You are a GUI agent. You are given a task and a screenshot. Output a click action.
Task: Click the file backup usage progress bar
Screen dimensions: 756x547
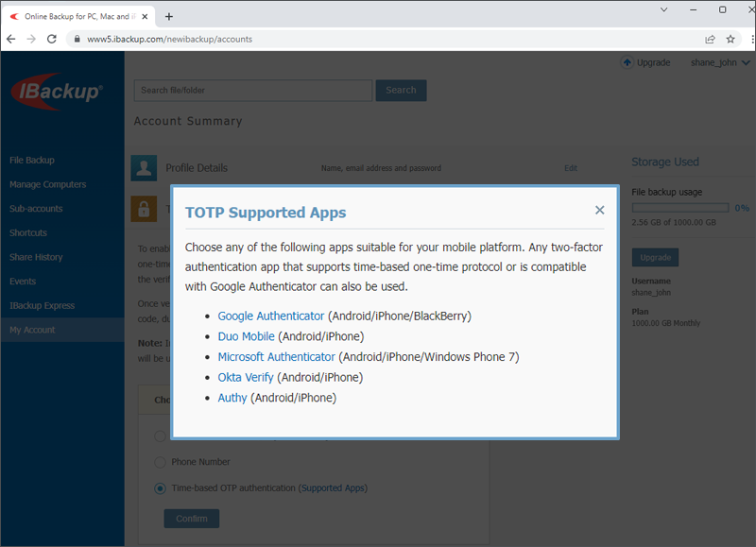click(680, 208)
